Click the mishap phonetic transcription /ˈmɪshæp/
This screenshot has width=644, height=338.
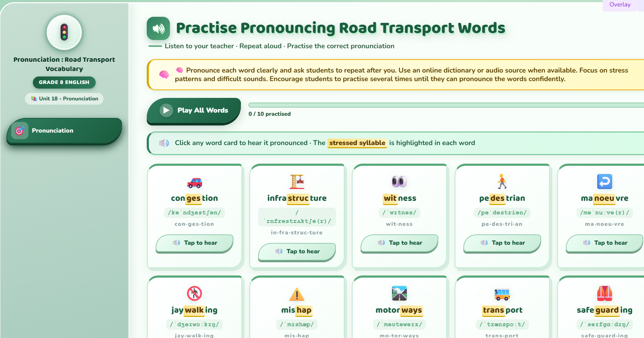tap(297, 324)
